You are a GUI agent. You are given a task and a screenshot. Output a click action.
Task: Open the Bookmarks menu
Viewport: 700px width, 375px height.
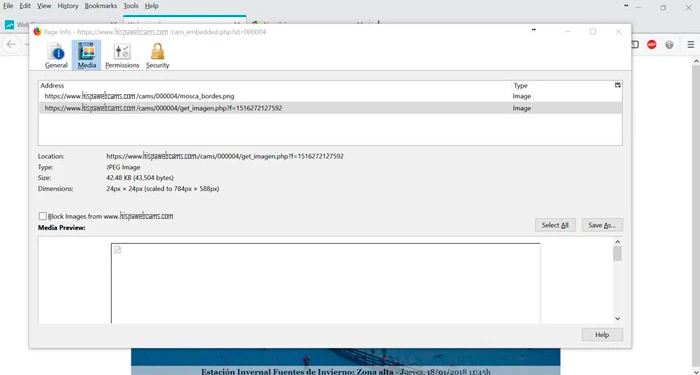coord(101,6)
